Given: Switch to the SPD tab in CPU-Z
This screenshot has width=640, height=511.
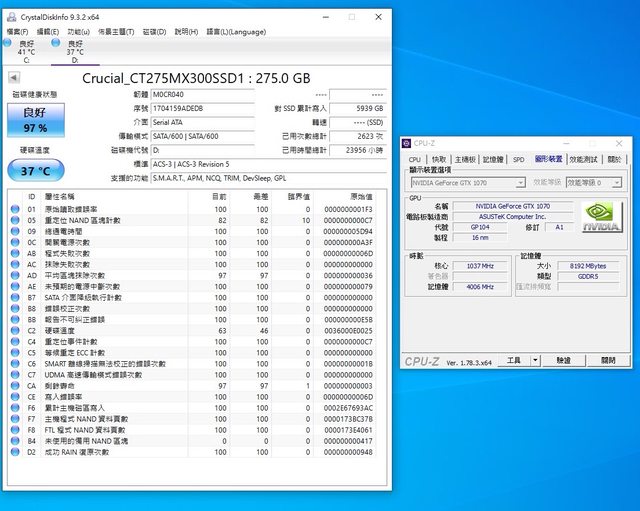Looking at the screenshot, I should point(518,159).
